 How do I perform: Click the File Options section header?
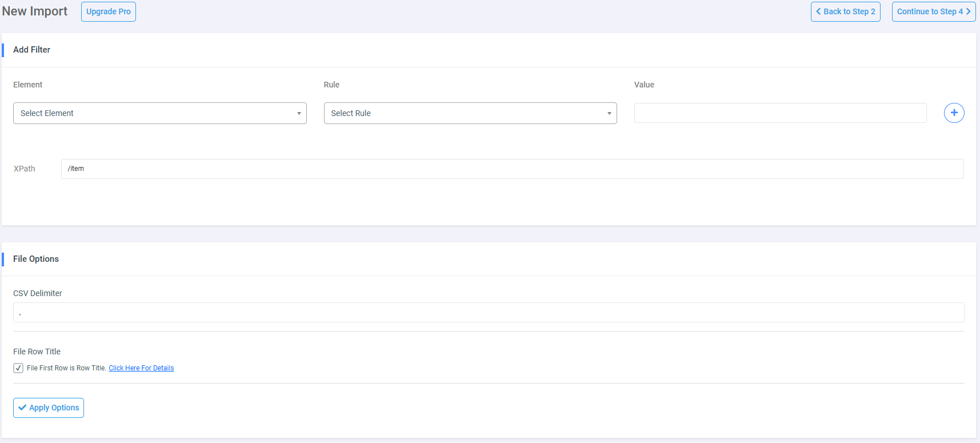click(x=36, y=259)
